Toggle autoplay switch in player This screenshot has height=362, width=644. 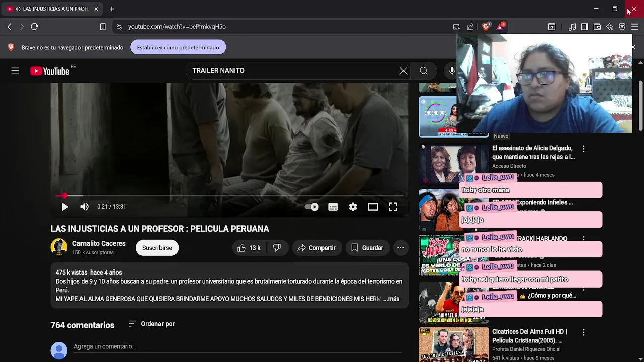click(311, 207)
